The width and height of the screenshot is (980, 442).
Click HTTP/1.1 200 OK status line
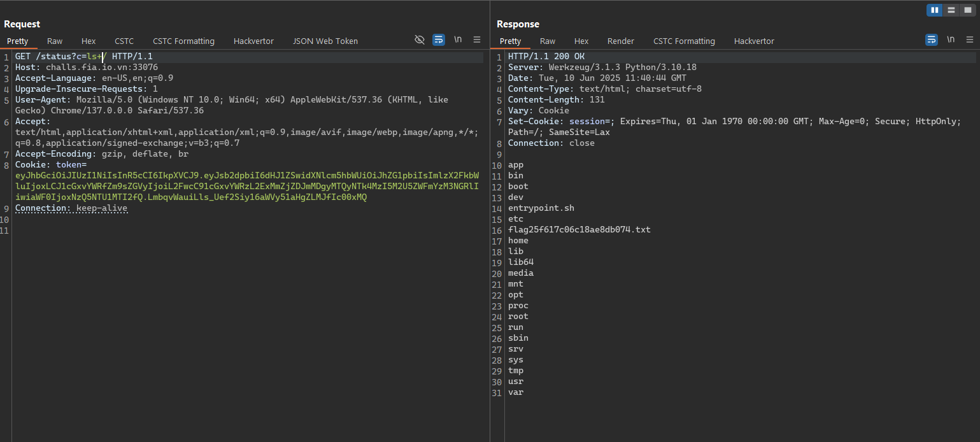546,56
